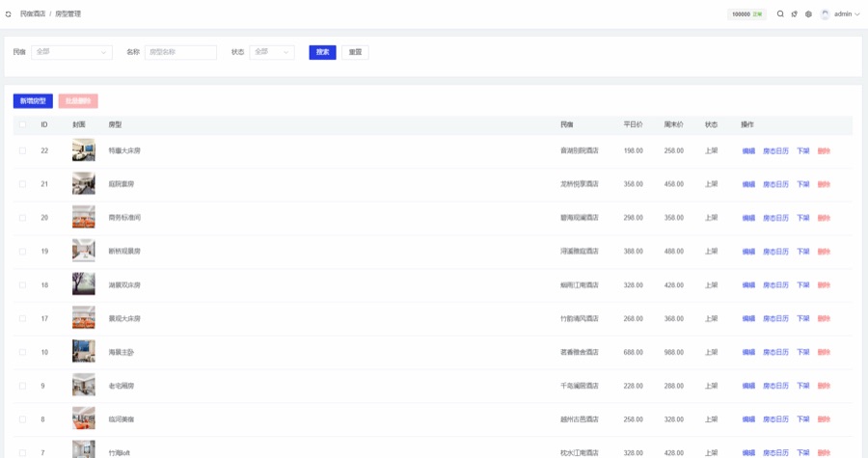The width and height of the screenshot is (868, 458).
Task: Open cover thumbnail of row ID 8
Action: pos(84,419)
